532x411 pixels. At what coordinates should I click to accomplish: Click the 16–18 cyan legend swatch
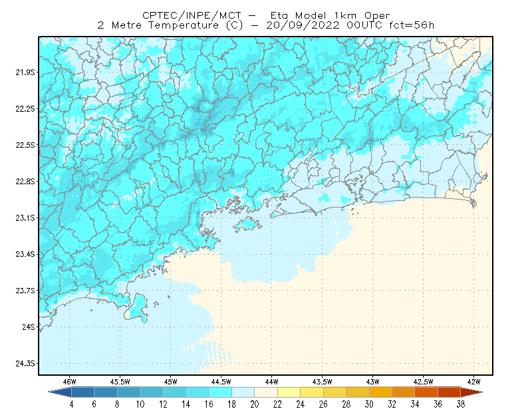(x=220, y=392)
